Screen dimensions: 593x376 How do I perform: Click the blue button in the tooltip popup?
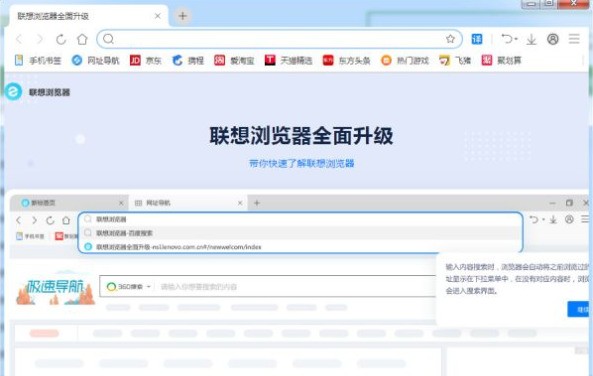579,309
